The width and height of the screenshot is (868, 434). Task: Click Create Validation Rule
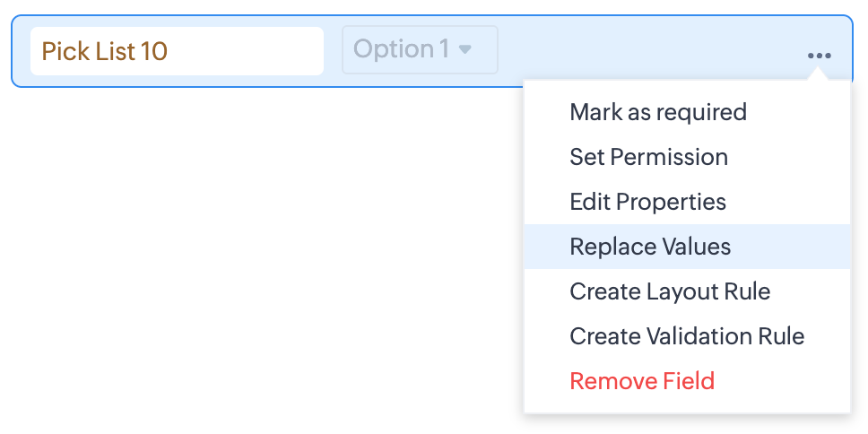point(687,336)
